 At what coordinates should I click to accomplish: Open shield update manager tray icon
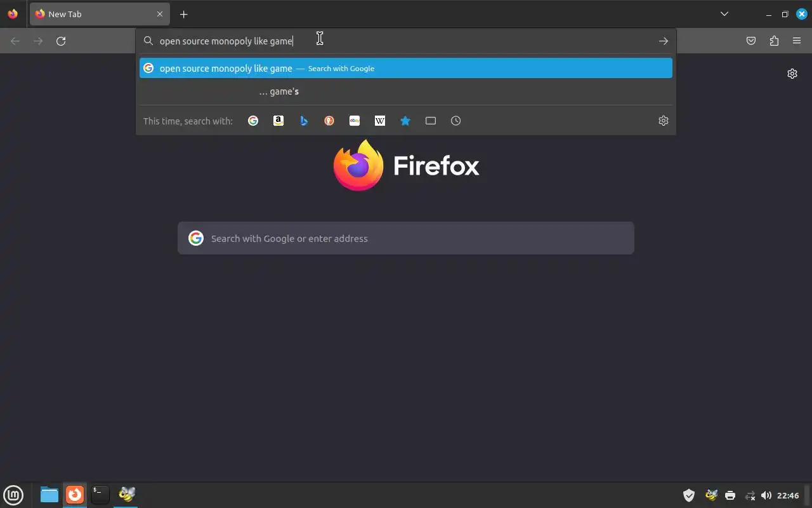tap(689, 495)
